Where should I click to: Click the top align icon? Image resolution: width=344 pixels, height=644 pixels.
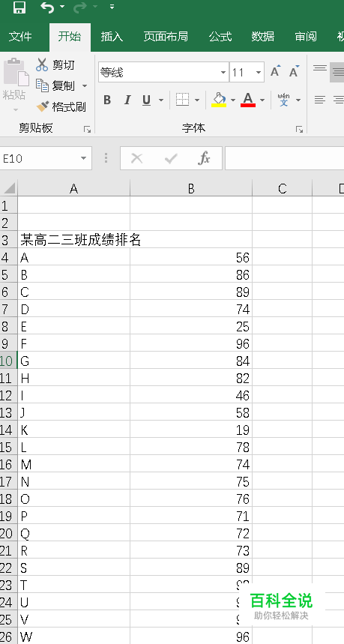[320, 68]
